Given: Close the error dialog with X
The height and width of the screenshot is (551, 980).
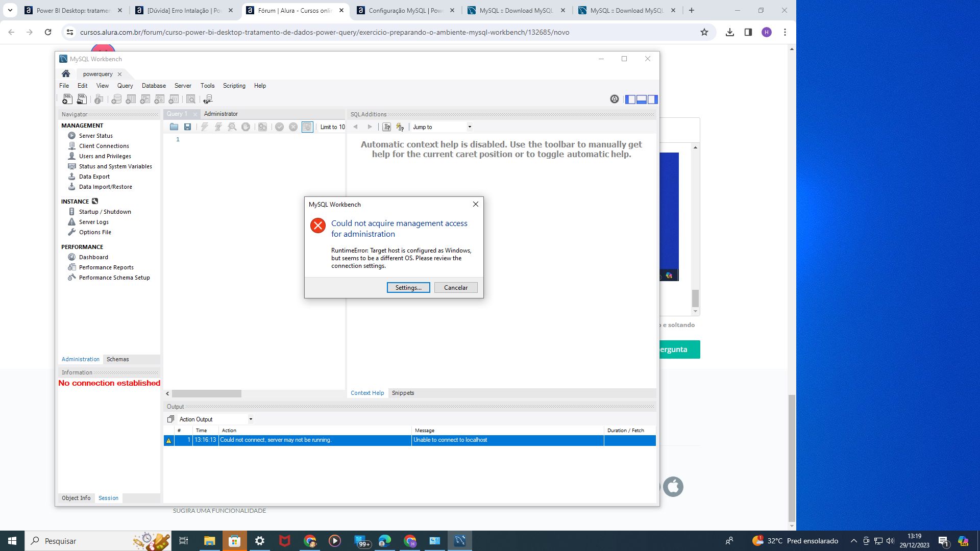Looking at the screenshot, I should click(x=476, y=204).
